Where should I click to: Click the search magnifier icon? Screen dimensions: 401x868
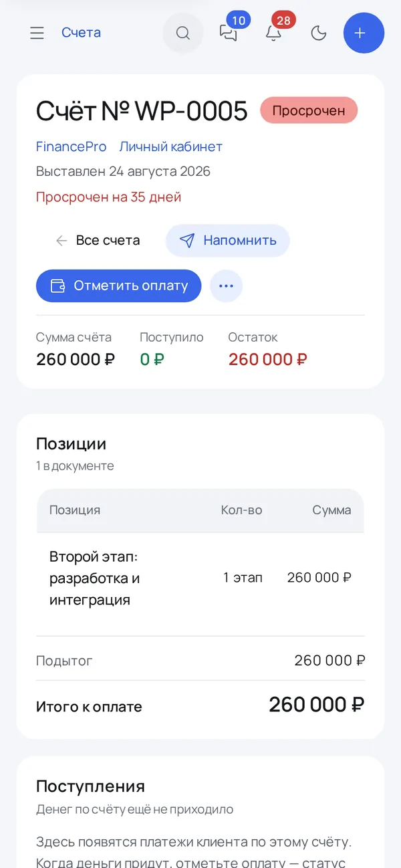pyautogui.click(x=183, y=33)
